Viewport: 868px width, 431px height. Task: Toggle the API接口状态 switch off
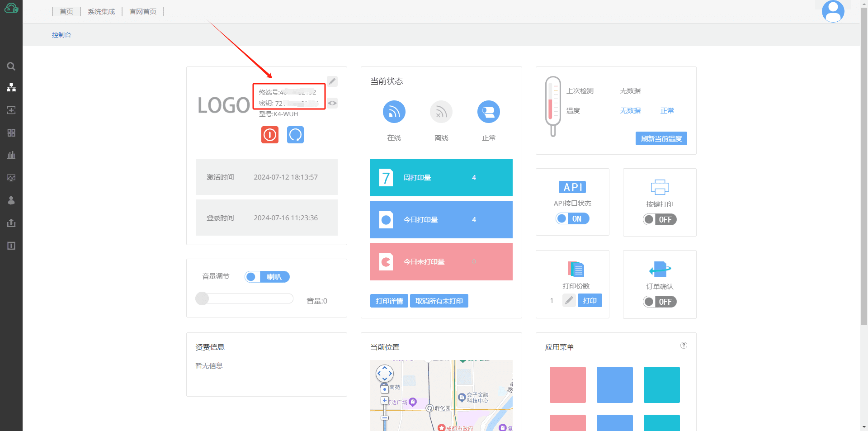pos(572,219)
